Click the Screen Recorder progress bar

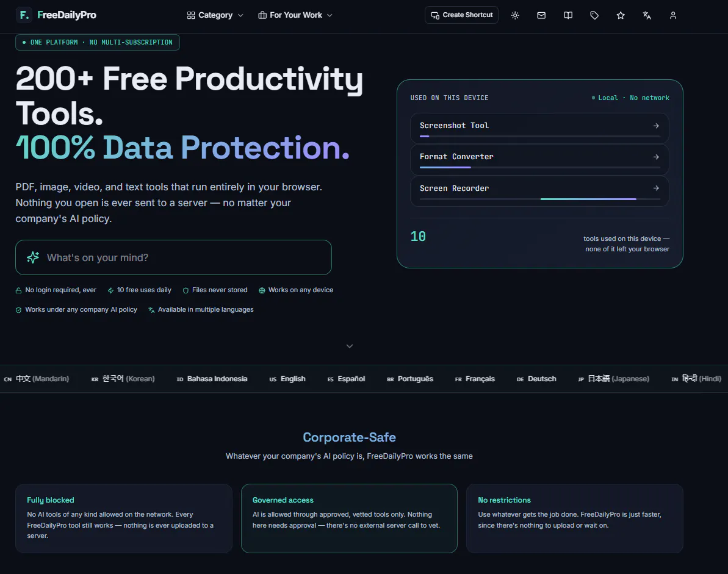pyautogui.click(x=539, y=199)
